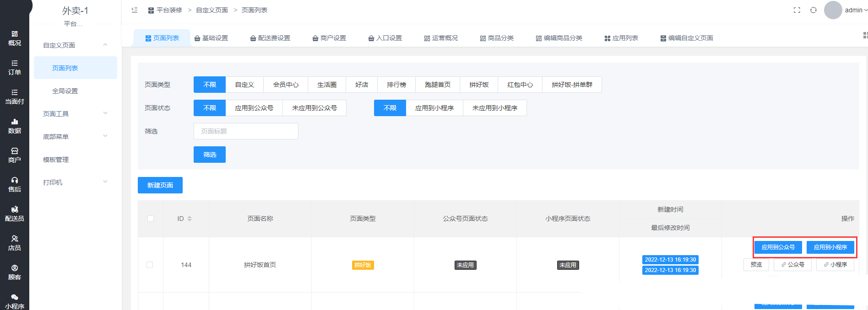The width and height of the screenshot is (868, 310).
Task: Open the 售后 after-sales headset icon
Action: click(x=15, y=184)
